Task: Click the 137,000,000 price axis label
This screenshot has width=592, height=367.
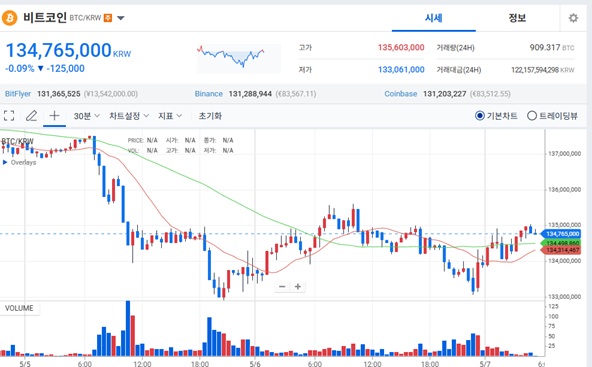Action: tap(564, 154)
